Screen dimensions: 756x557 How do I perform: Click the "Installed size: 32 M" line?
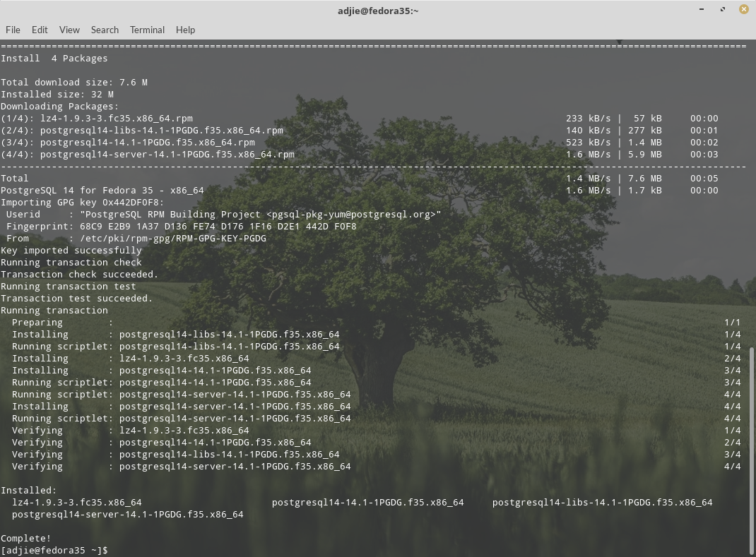(x=57, y=95)
